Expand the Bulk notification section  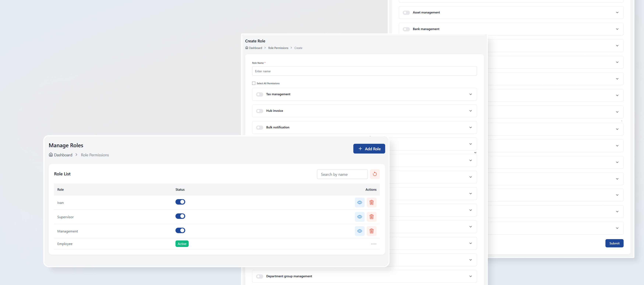tap(470, 127)
